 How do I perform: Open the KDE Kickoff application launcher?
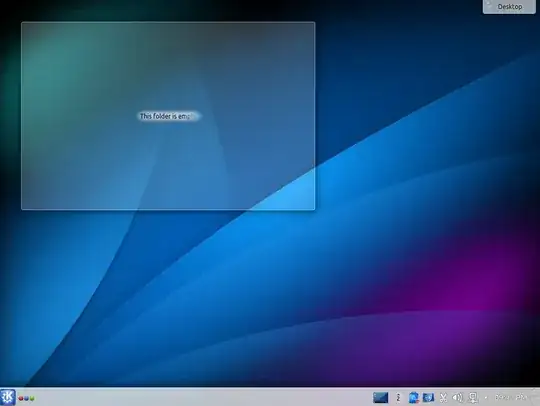(8, 397)
